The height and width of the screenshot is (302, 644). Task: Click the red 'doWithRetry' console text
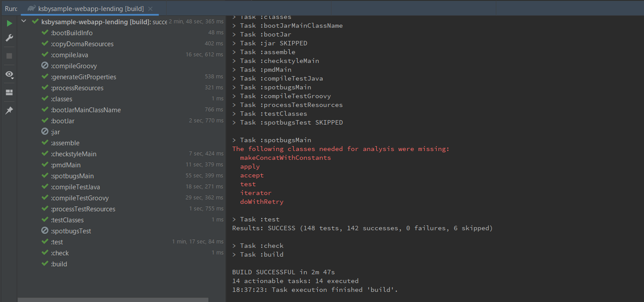click(262, 202)
